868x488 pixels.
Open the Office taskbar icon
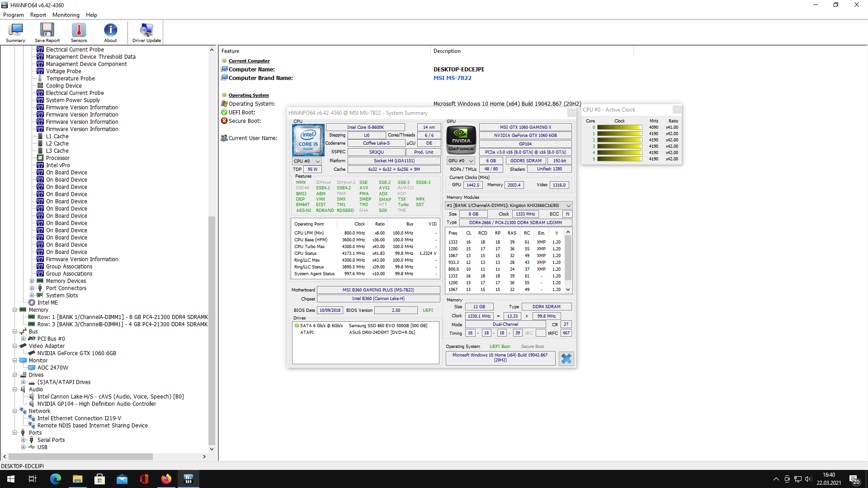144,479
